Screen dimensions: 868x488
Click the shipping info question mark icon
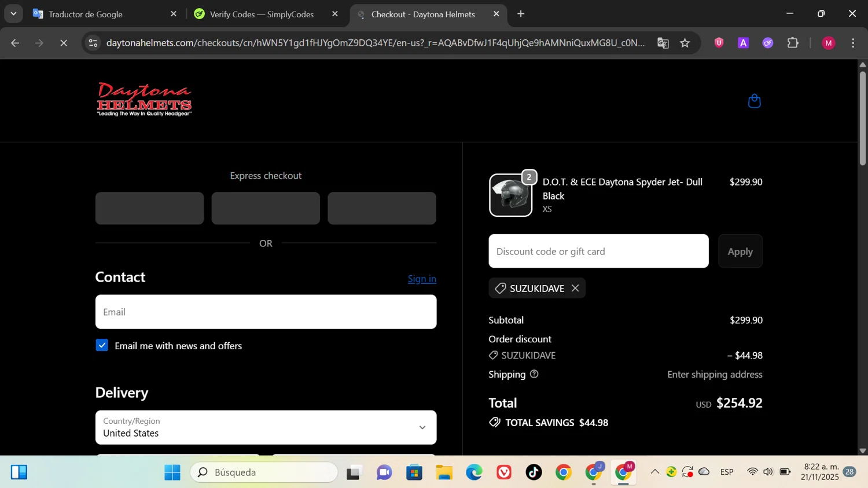pyautogui.click(x=534, y=374)
